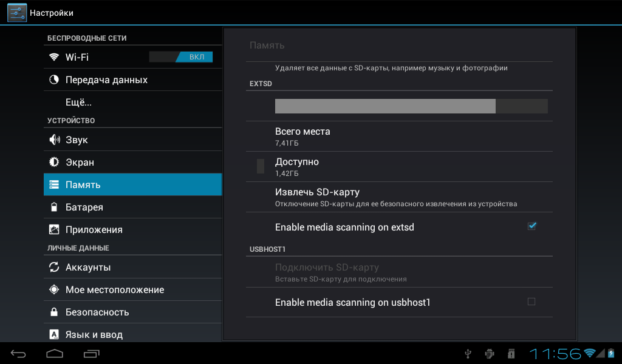This screenshot has width=622, height=364.
Task: Tap the Home navigation button
Action: coord(55,353)
